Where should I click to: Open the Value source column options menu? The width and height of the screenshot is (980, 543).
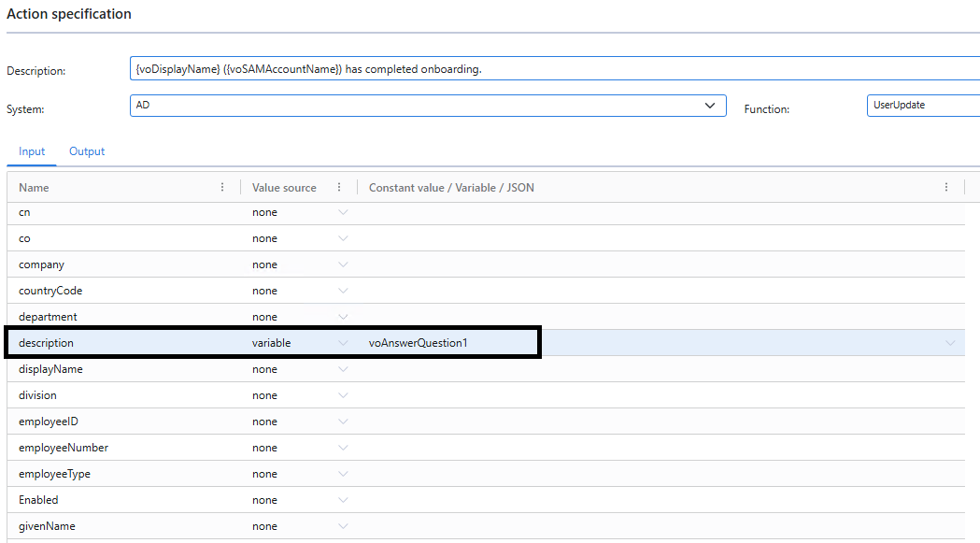(x=339, y=188)
